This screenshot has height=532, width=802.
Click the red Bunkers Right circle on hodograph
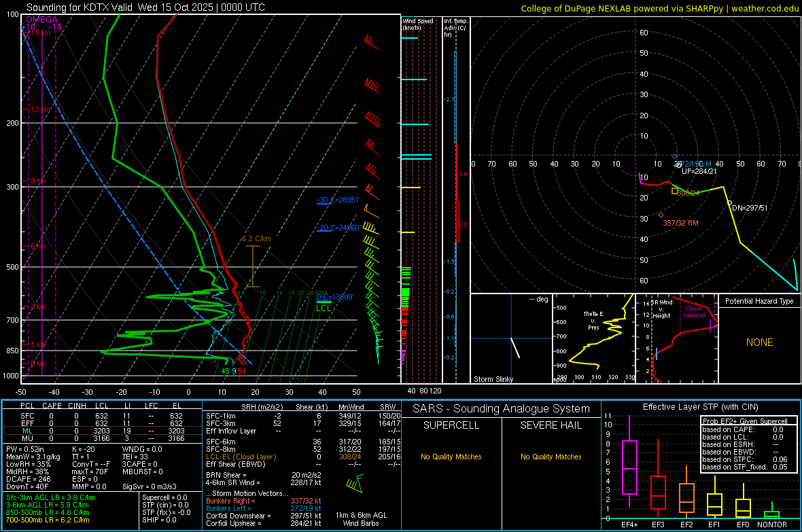click(661, 215)
